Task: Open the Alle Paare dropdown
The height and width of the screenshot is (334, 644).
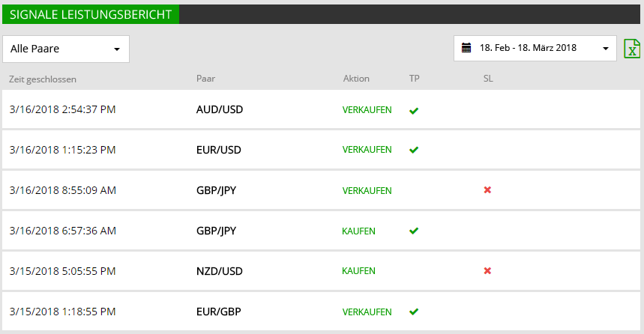Action: pyautogui.click(x=66, y=49)
